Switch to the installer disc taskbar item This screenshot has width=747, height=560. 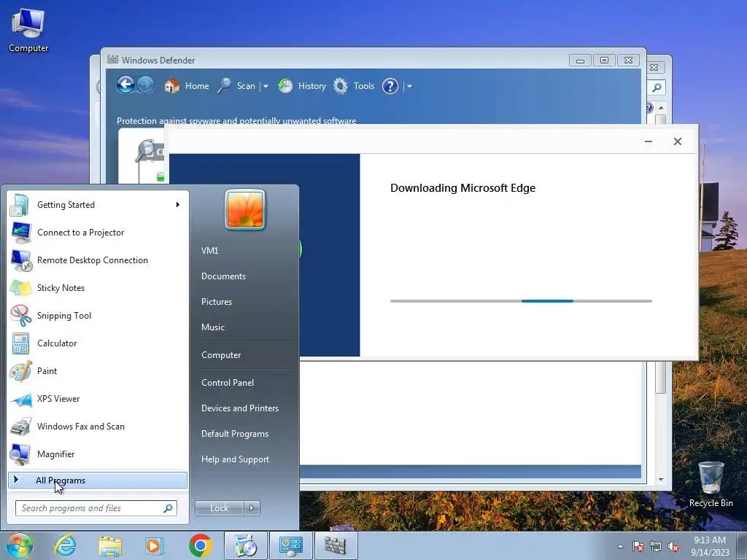pos(245,545)
